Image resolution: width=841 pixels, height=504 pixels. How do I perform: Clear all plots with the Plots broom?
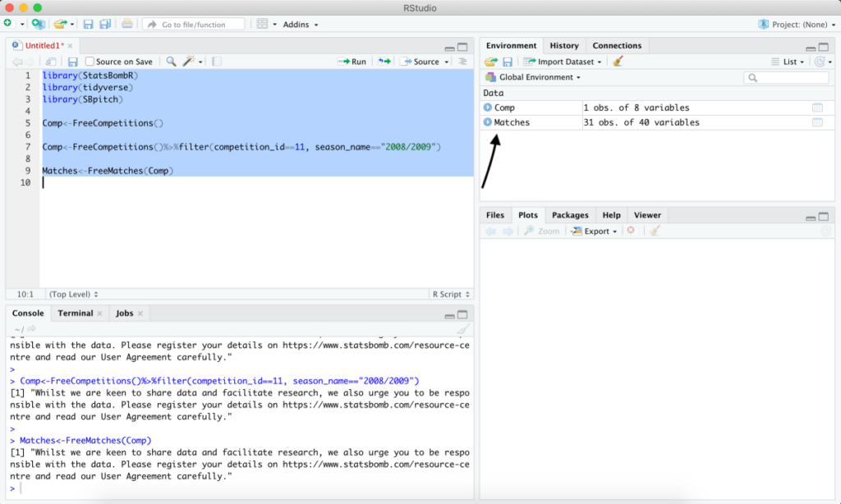[655, 231]
